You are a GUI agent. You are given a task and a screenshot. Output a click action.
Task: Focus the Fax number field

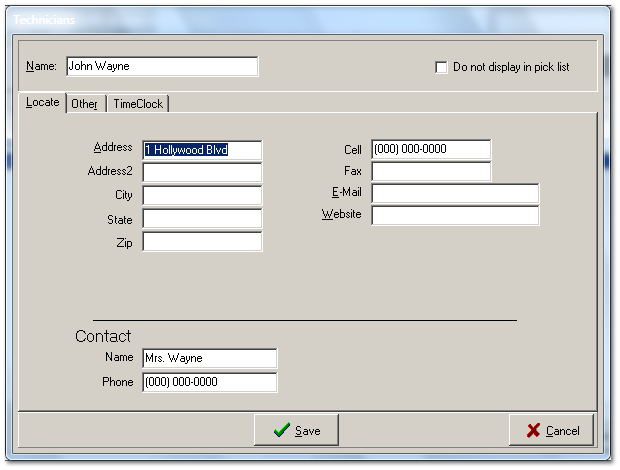[431, 172]
